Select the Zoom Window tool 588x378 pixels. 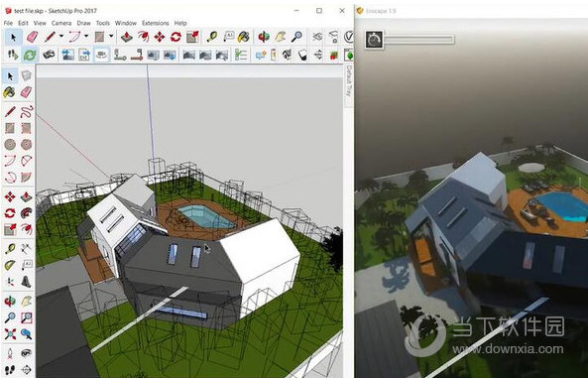(26, 317)
